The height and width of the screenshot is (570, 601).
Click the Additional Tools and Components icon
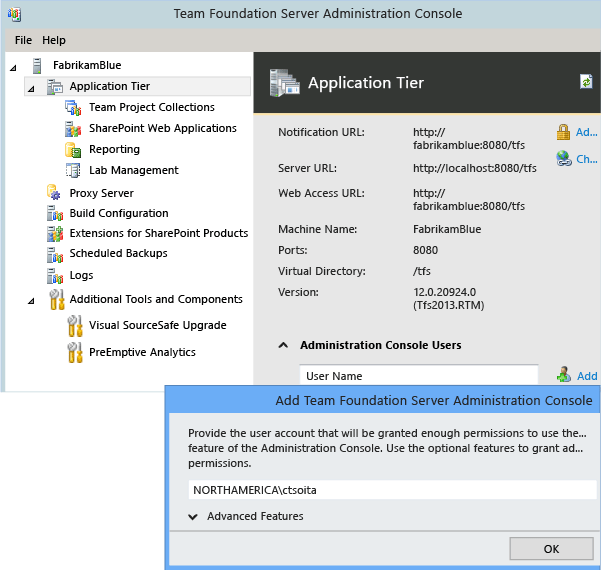tap(57, 299)
